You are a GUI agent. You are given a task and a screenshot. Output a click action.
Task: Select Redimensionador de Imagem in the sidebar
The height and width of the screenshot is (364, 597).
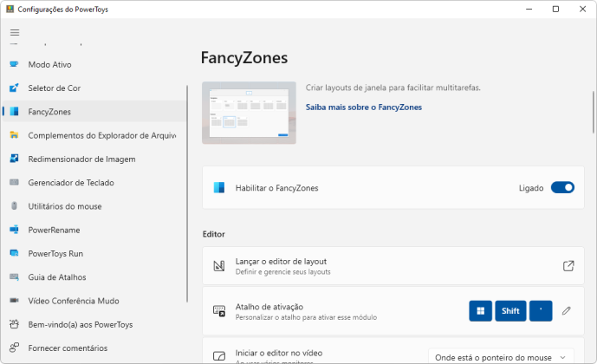tap(94, 159)
